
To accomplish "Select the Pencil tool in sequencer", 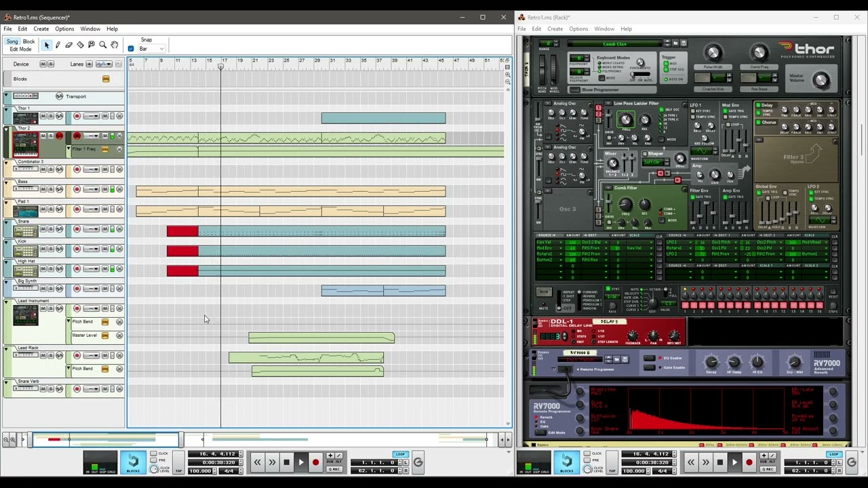I will pos(58,45).
